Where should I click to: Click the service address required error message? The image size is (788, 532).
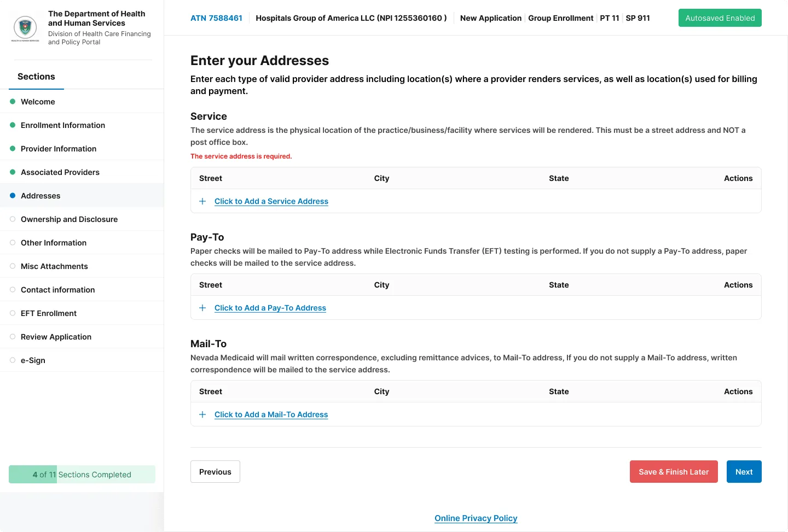241,156
